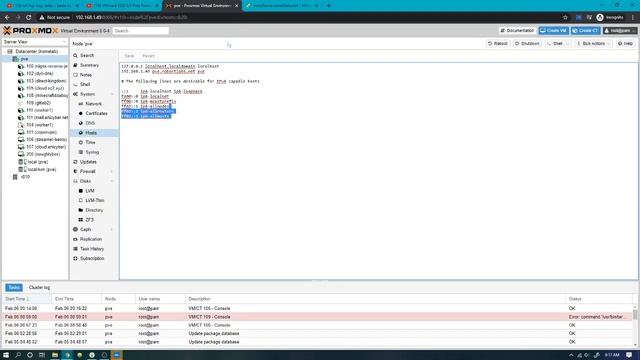The width and height of the screenshot is (640, 360).
Task: Collapse the pve node in the tree
Action: (x=10, y=59)
